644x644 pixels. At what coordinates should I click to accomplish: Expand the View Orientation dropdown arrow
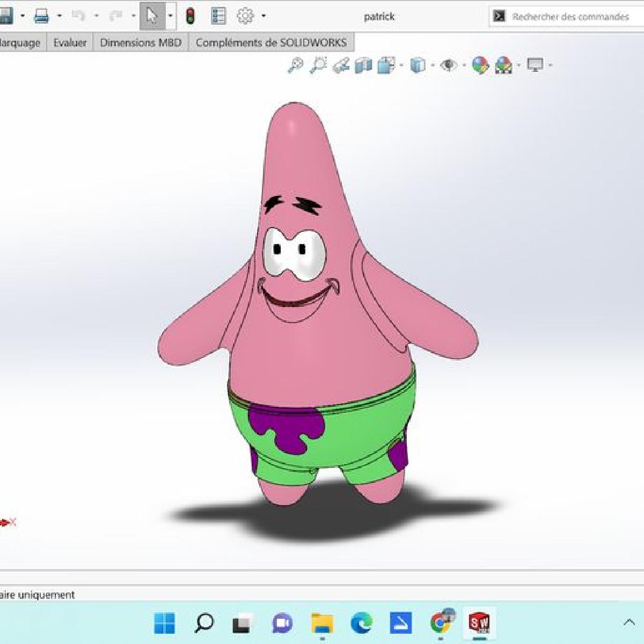(x=401, y=65)
